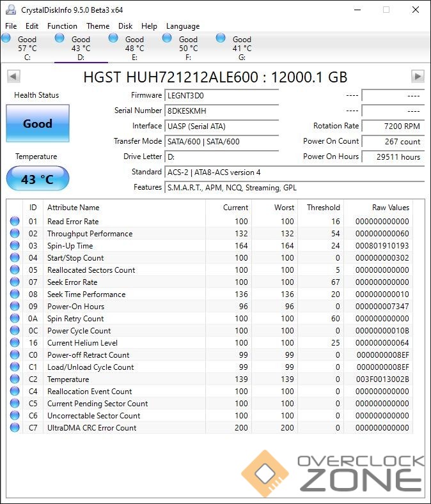Click the Threshold column header

(x=320, y=208)
